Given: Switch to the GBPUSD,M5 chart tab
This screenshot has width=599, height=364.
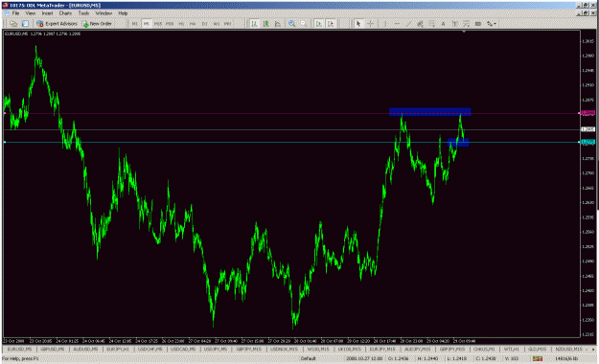Looking at the screenshot, I should [x=53, y=349].
